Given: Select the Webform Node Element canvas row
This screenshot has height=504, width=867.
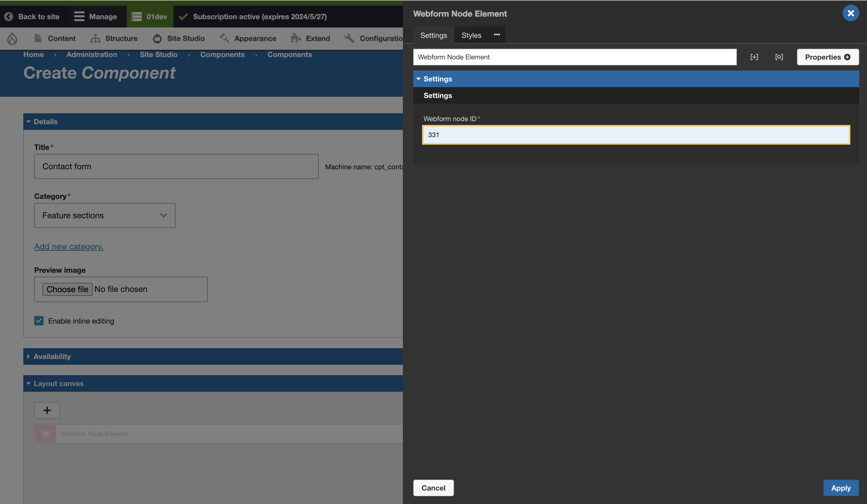Looking at the screenshot, I should click(219, 433).
